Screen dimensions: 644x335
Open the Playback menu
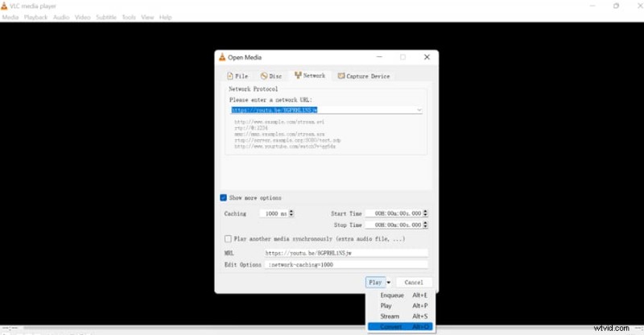(x=35, y=17)
